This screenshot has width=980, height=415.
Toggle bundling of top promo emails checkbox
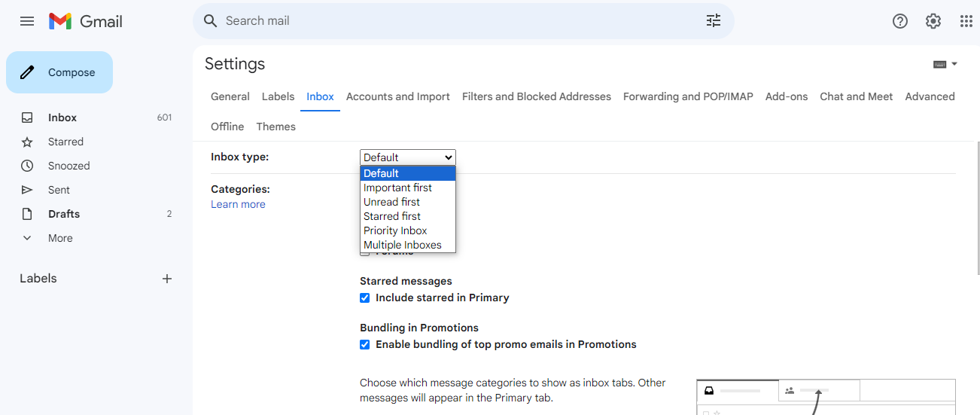[x=365, y=344]
